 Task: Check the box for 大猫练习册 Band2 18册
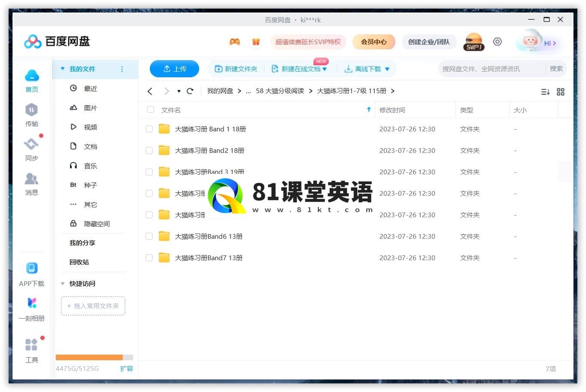tap(149, 150)
